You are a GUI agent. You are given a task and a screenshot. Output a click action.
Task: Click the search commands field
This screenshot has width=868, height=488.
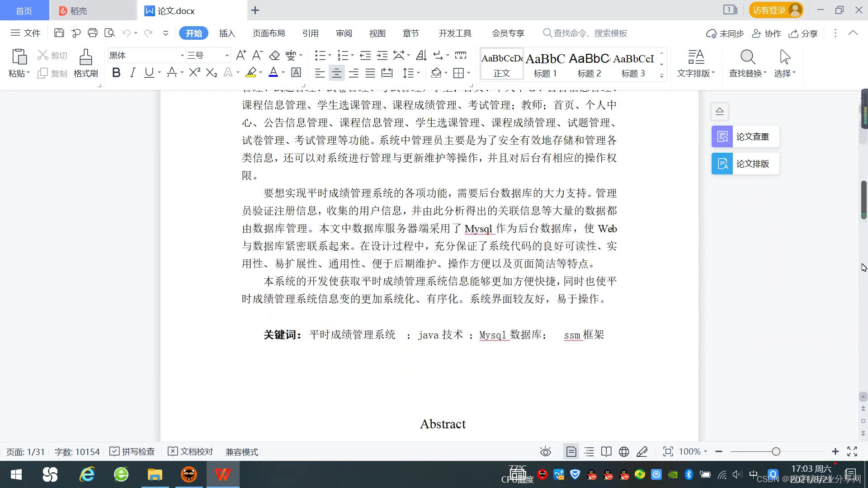point(585,33)
